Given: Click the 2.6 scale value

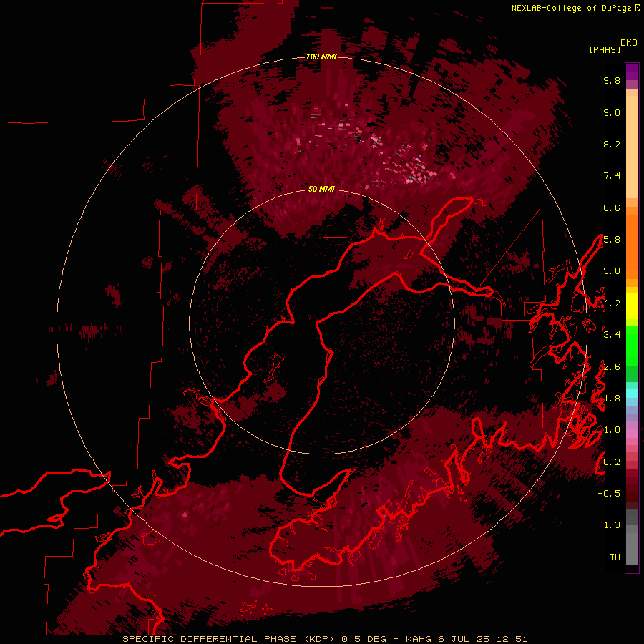Looking at the screenshot, I should tap(612, 367).
